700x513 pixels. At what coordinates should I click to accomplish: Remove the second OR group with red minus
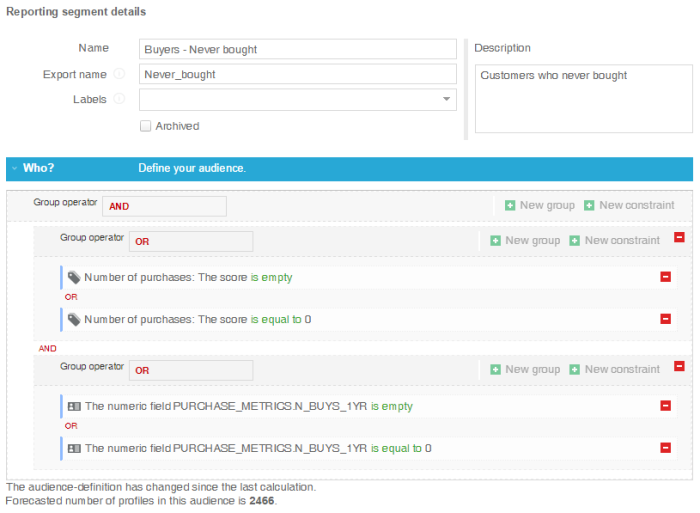coord(680,367)
